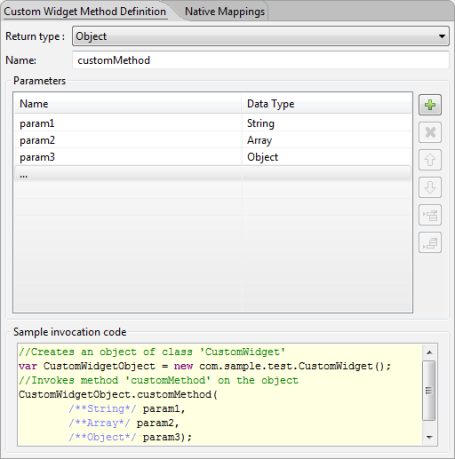Select the param1 row
This screenshot has height=459, width=455.
[213, 123]
